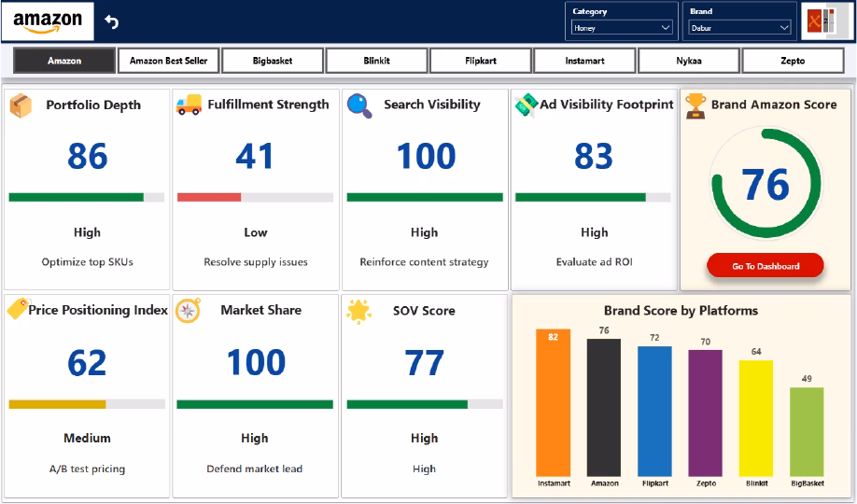Click the Market Share card title
Viewport: 857px width, 504px height.
(260, 310)
